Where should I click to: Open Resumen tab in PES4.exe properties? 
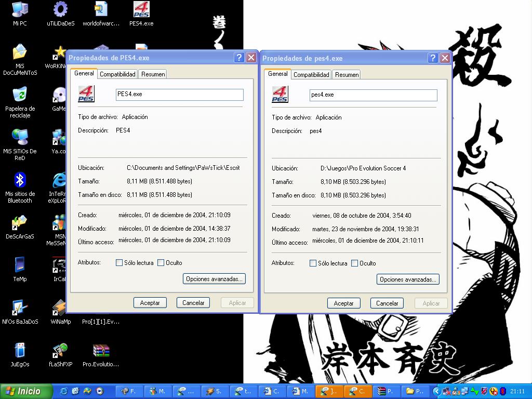[153, 74]
